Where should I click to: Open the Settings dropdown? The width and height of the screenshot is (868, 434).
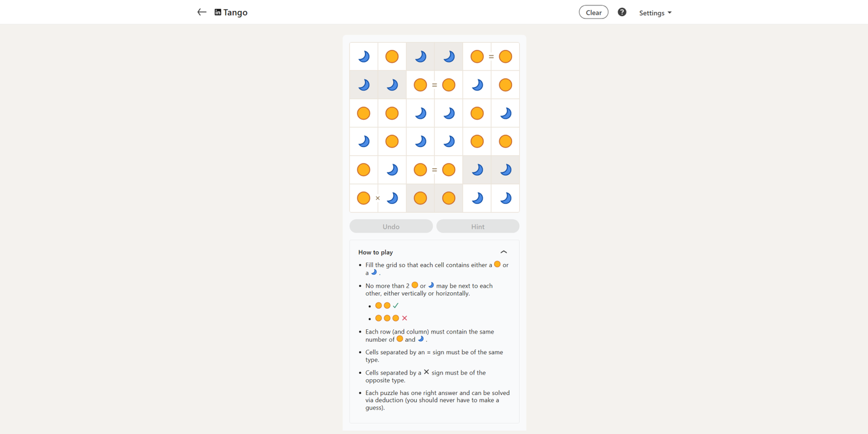pos(655,12)
